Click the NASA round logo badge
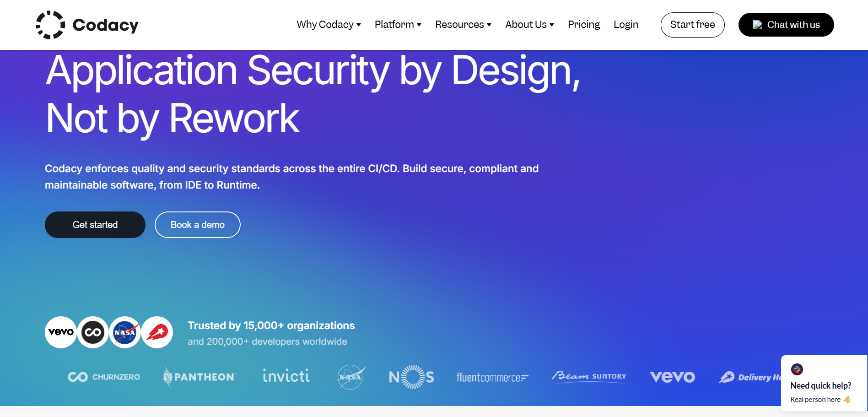This screenshot has width=868, height=417. pos(125,332)
